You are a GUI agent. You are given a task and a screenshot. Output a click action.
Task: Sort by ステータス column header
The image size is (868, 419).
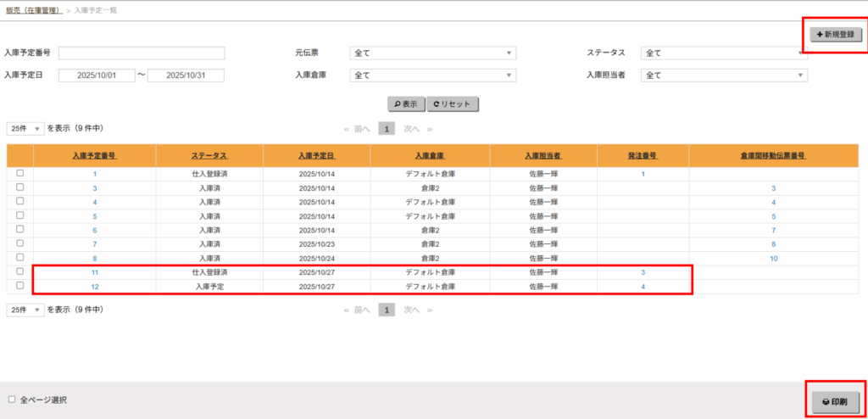[209, 157]
